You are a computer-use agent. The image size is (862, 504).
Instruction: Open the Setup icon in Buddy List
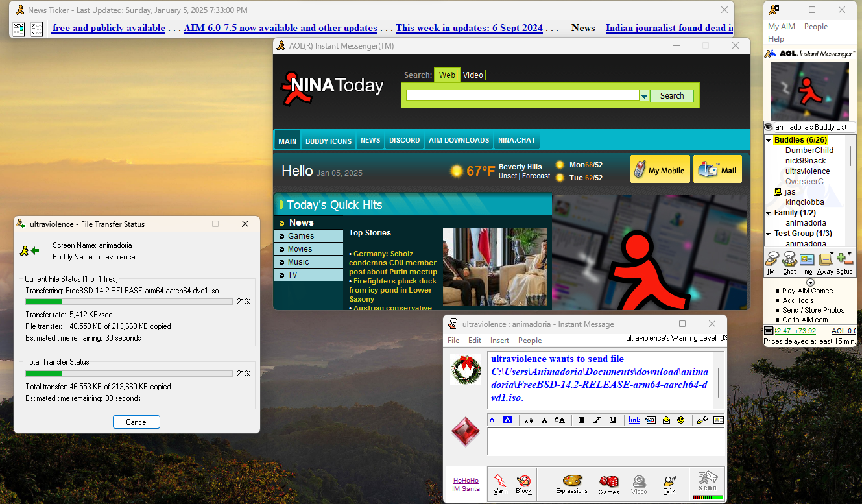[x=844, y=263]
